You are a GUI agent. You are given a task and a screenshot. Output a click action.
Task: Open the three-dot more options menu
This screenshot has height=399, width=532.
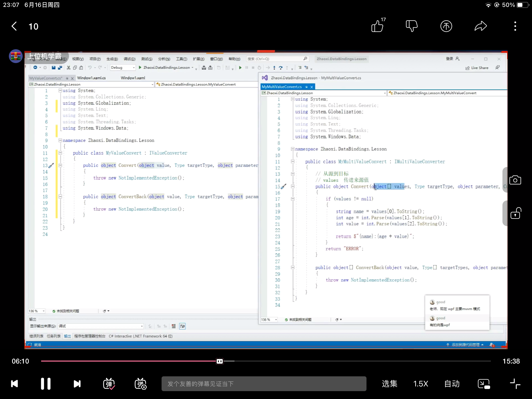(x=515, y=26)
